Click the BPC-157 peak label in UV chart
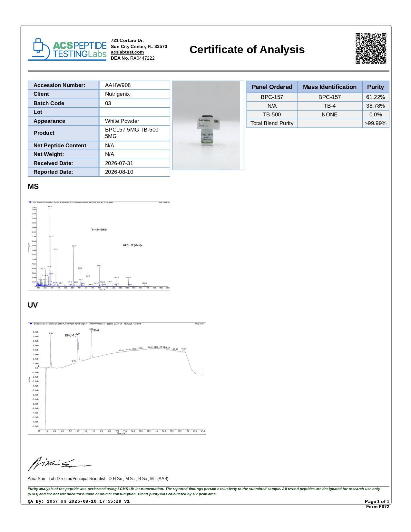Image resolution: width=411 pixels, height=532 pixels. pyautogui.click(x=71, y=335)
